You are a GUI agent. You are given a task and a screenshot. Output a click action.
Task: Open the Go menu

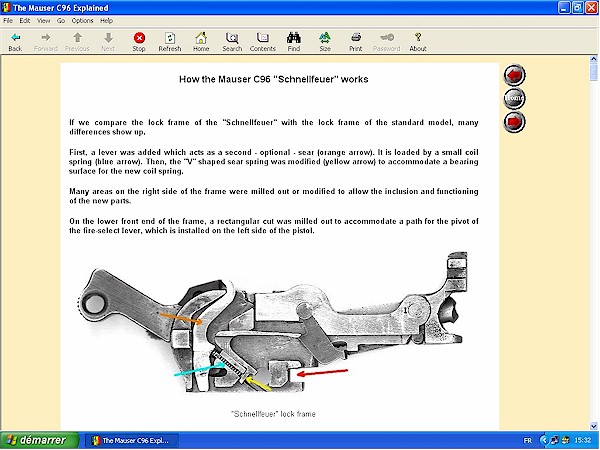click(x=61, y=21)
